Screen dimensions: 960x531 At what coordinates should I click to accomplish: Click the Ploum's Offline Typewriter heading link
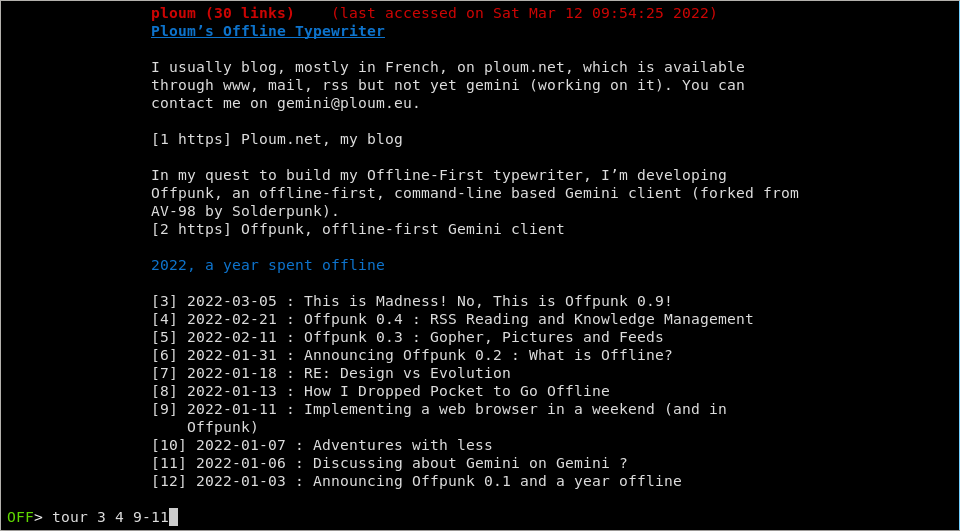point(267,31)
